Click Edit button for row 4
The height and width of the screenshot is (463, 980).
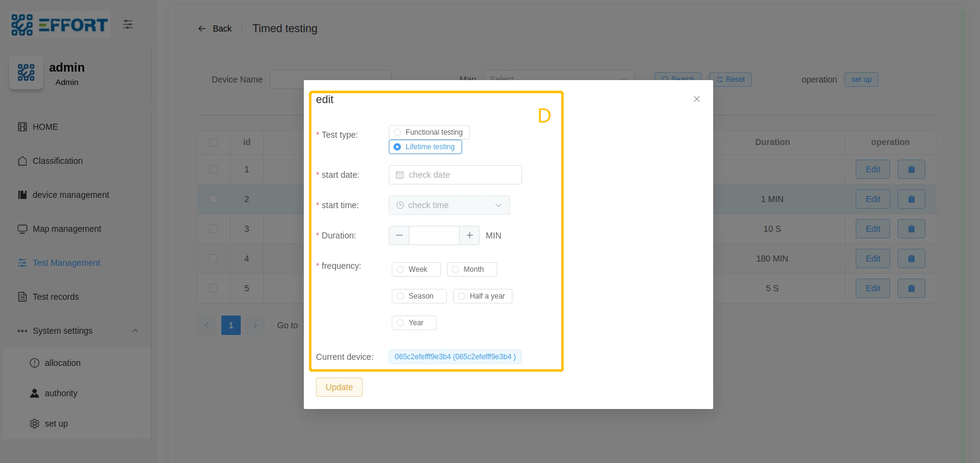(x=873, y=259)
